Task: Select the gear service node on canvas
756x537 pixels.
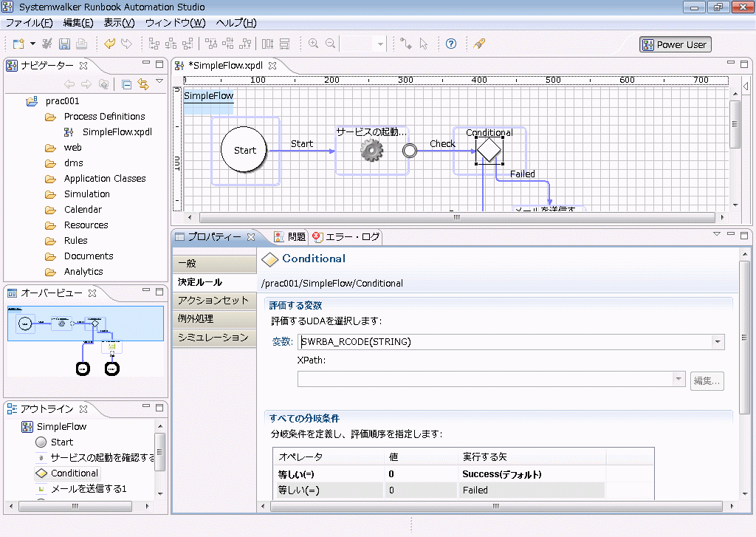Action: click(x=372, y=151)
